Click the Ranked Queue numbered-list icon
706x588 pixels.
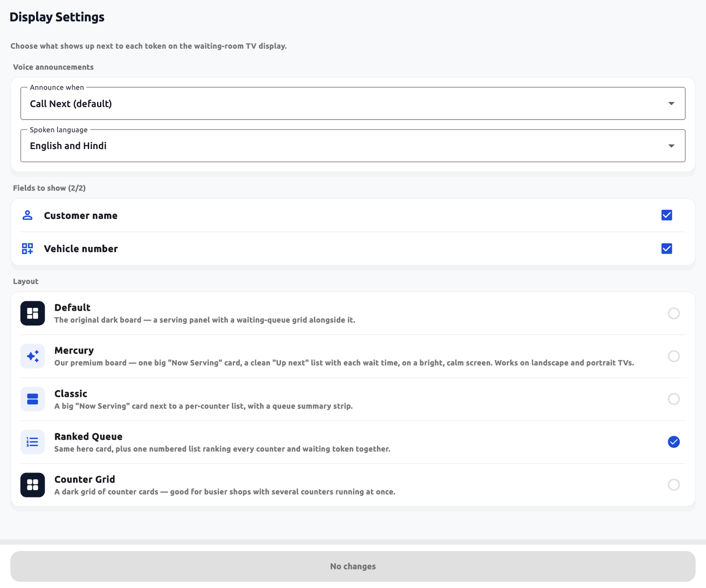click(33, 442)
